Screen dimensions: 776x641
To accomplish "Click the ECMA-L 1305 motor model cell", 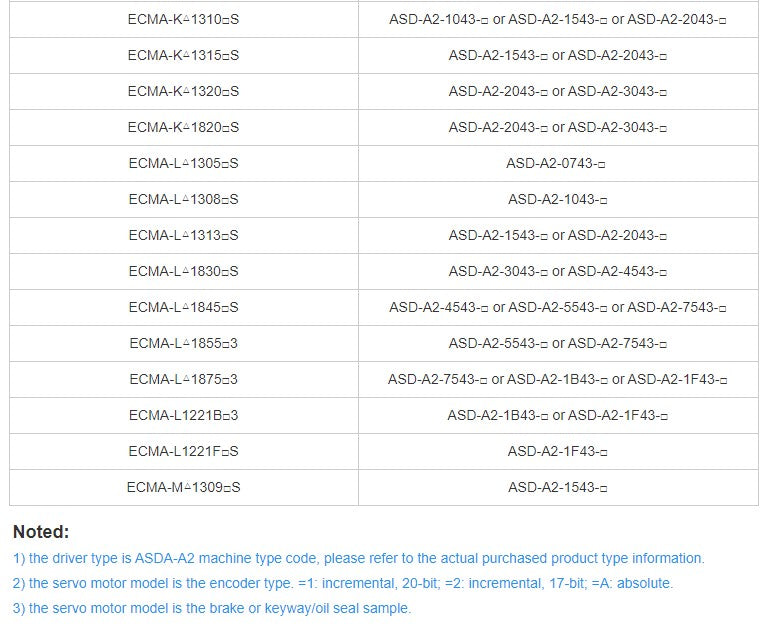I will (184, 163).
